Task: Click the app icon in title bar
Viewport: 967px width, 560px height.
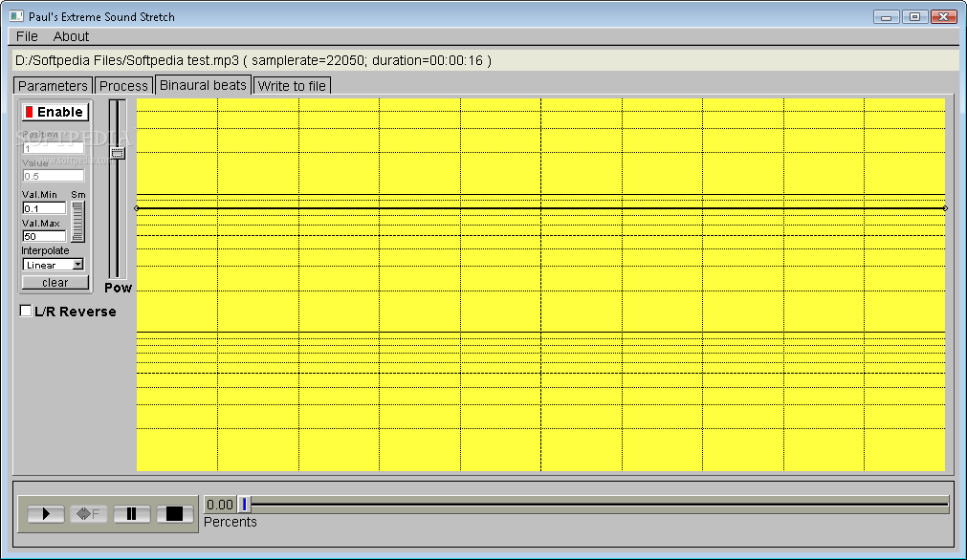Action: click(16, 16)
